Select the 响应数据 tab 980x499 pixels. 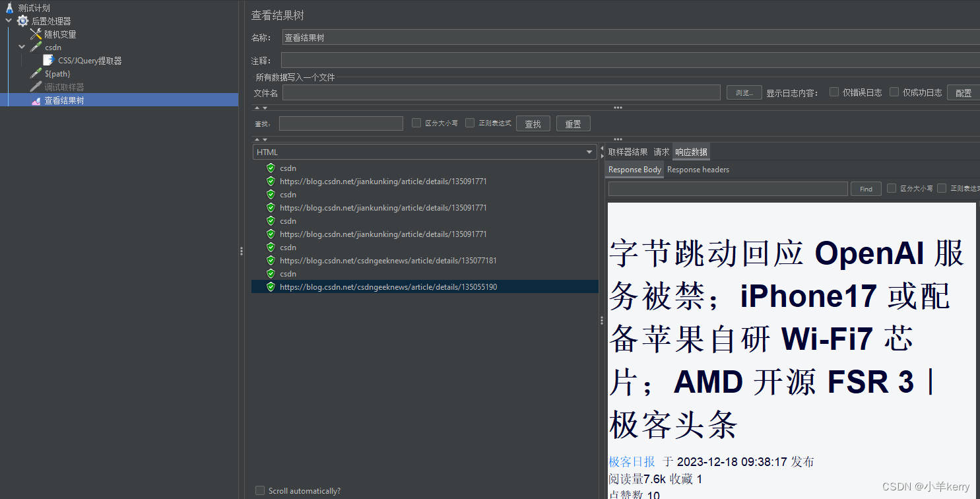[x=691, y=152]
